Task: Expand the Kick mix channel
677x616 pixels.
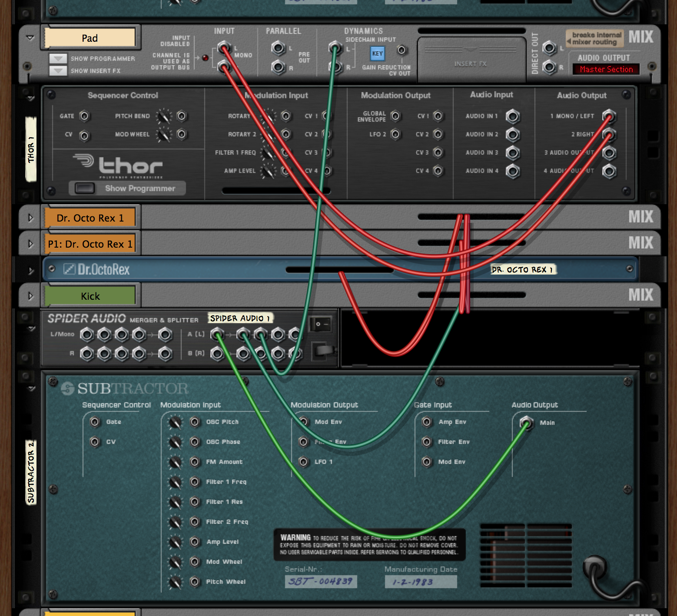Action: [x=30, y=296]
